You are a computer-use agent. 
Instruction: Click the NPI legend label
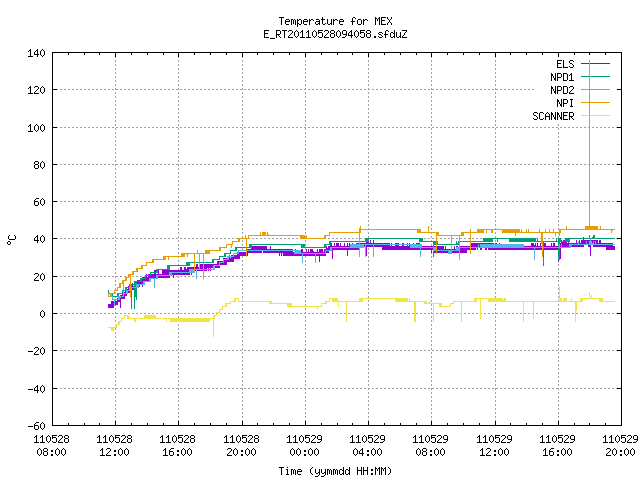click(x=565, y=103)
